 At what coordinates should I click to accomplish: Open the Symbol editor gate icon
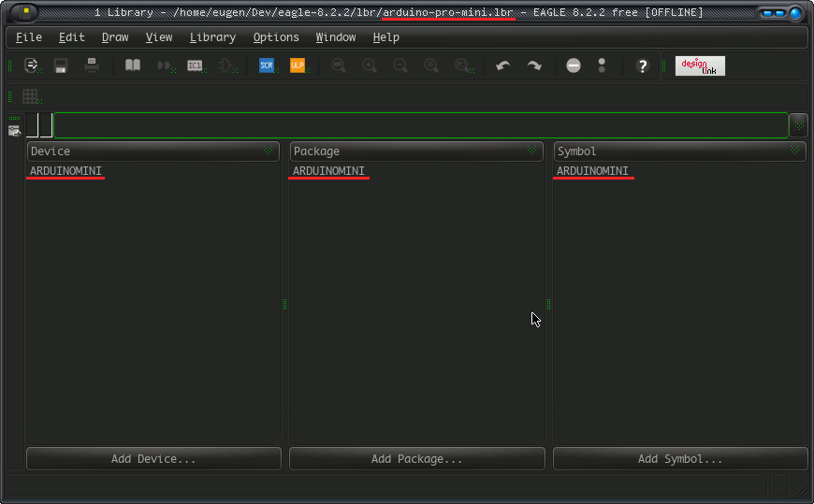point(225,65)
